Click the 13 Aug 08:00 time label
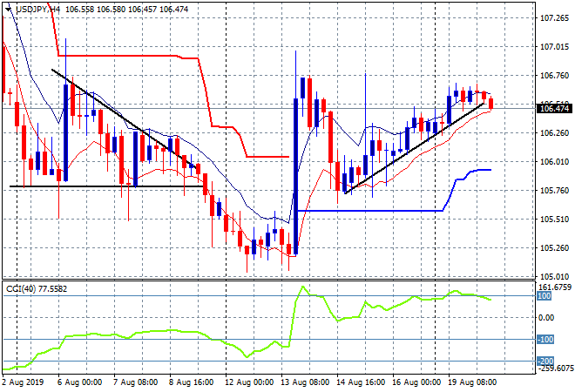The height and width of the screenshot is (392, 575). click(x=304, y=382)
